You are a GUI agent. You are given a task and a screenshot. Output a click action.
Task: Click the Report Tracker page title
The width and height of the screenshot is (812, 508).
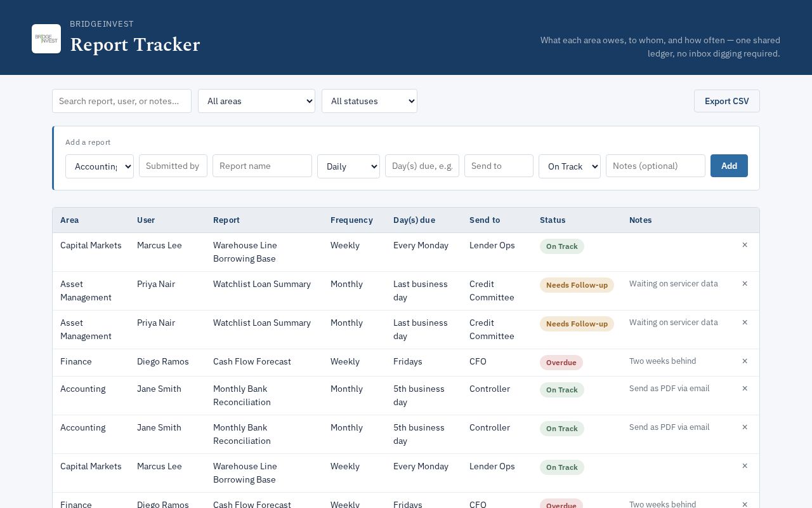point(135,45)
